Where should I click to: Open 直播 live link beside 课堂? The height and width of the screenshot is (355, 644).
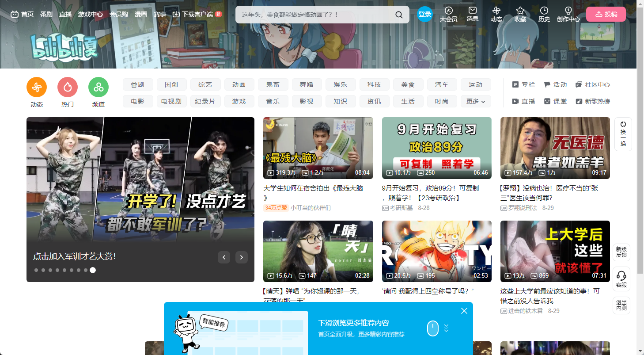[523, 101]
